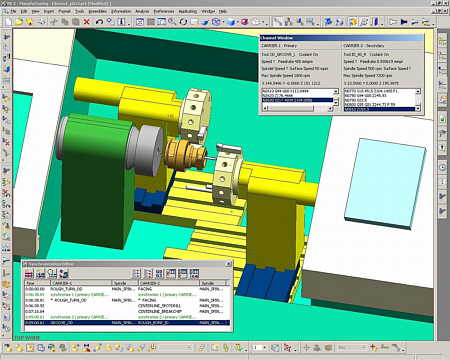Image resolution: width=450 pixels, height=360 pixels.
Task: Select the 'ROUGH_BORE_ID' cell
Action: (153, 323)
